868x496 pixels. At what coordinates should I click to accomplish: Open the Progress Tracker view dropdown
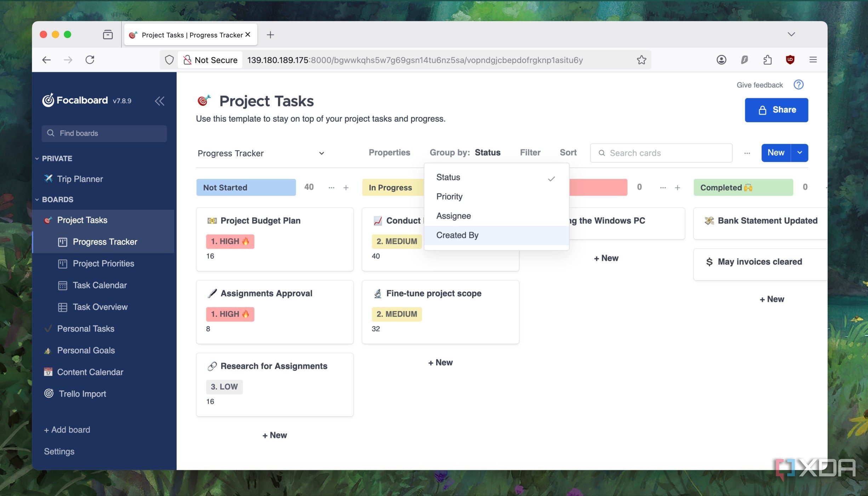pos(261,153)
